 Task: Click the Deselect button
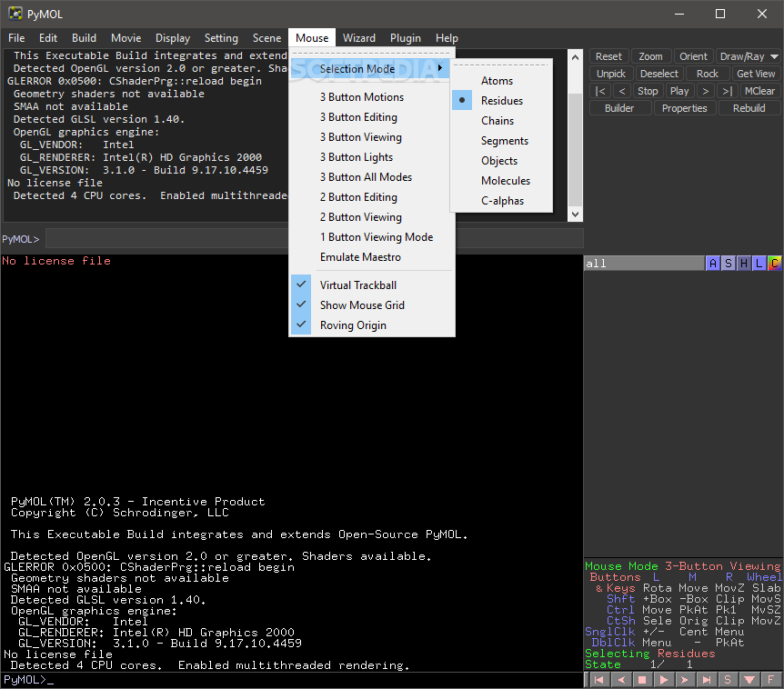tap(659, 74)
